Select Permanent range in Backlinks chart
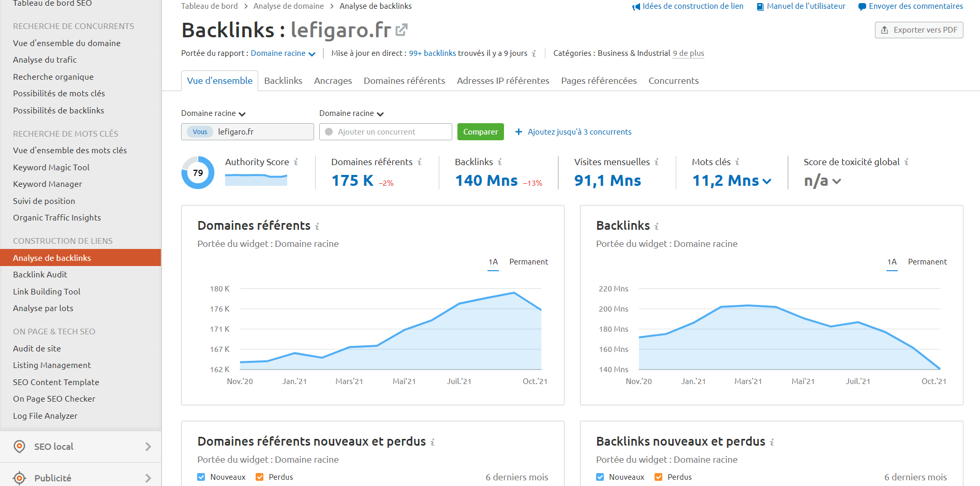980x486 pixels. (x=927, y=262)
